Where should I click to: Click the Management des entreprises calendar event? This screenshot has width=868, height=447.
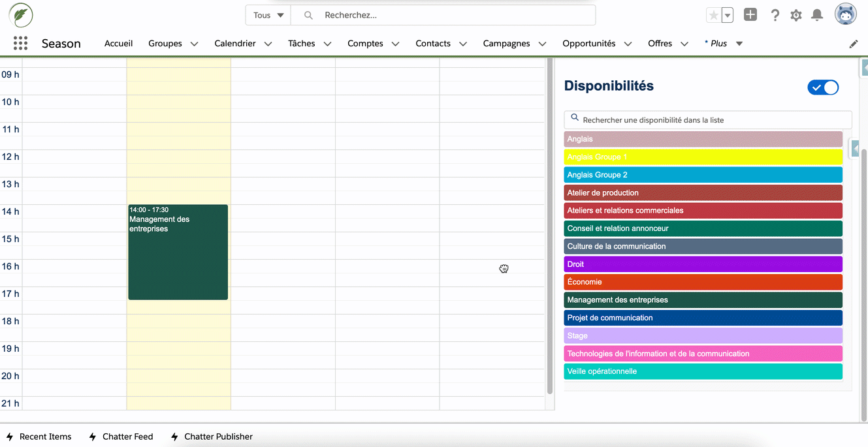(178, 252)
